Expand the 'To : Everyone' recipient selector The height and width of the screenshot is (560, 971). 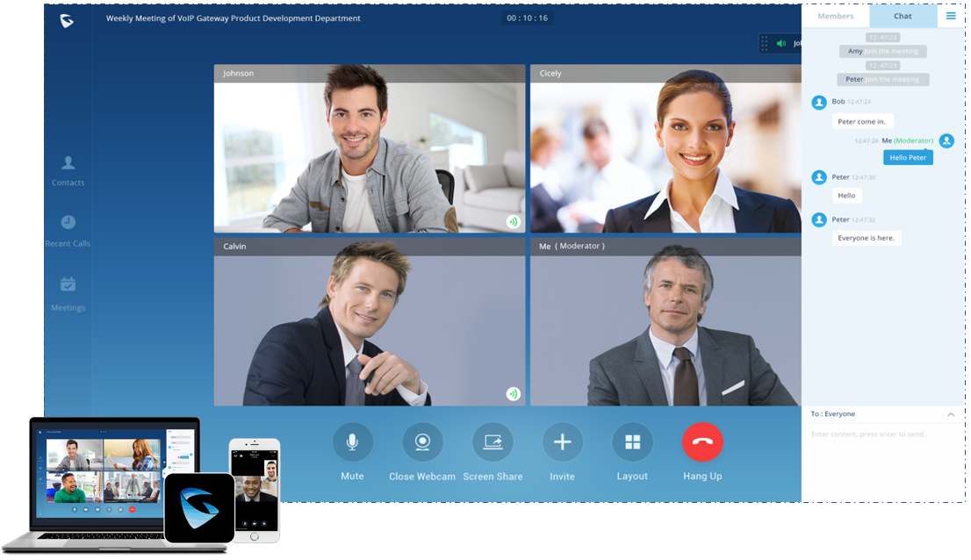tap(950, 414)
